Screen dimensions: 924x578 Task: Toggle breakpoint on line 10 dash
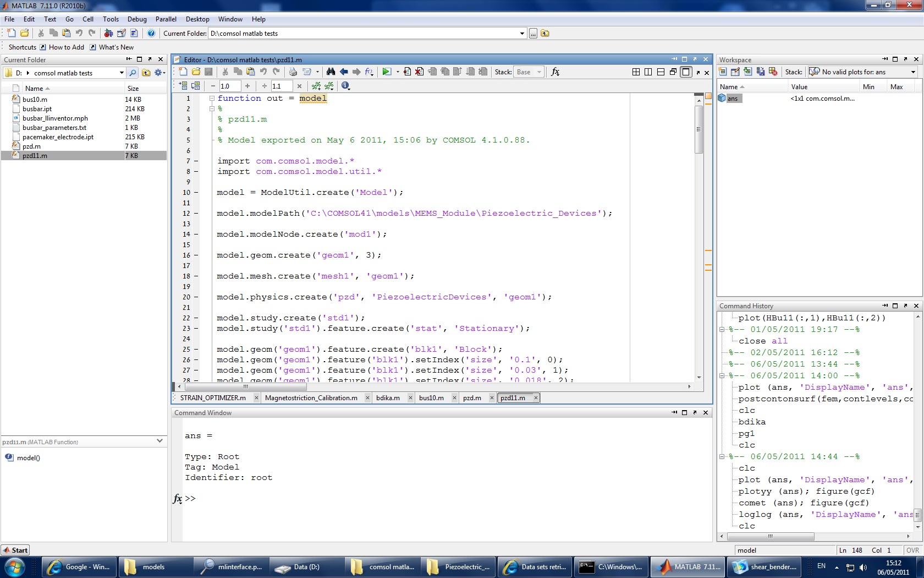click(196, 193)
